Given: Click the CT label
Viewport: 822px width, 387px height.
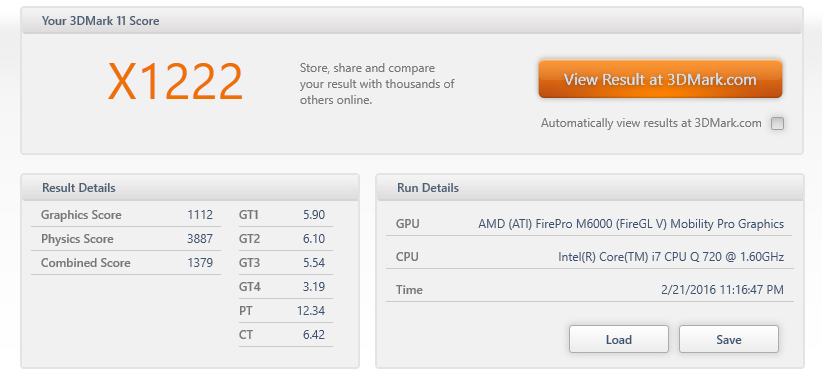Looking at the screenshot, I should click(246, 335).
